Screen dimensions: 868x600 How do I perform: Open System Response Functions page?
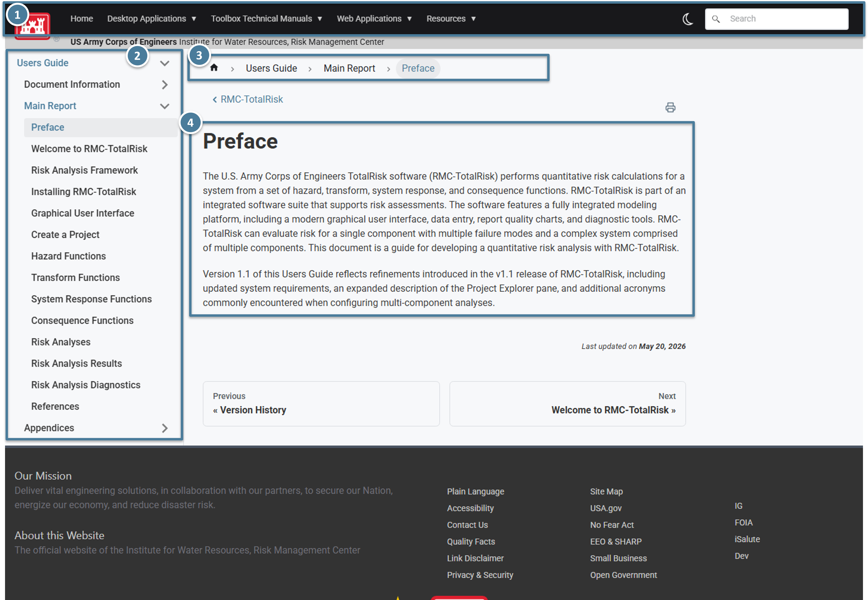pyautogui.click(x=91, y=299)
